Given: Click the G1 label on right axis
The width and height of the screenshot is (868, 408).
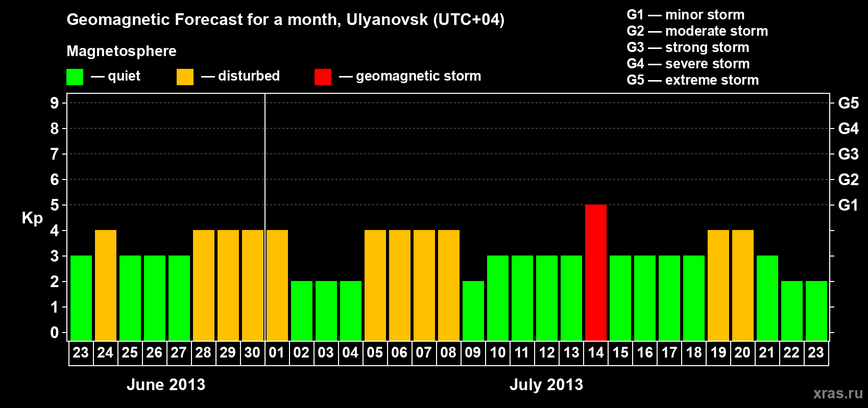Looking at the screenshot, I should (848, 205).
